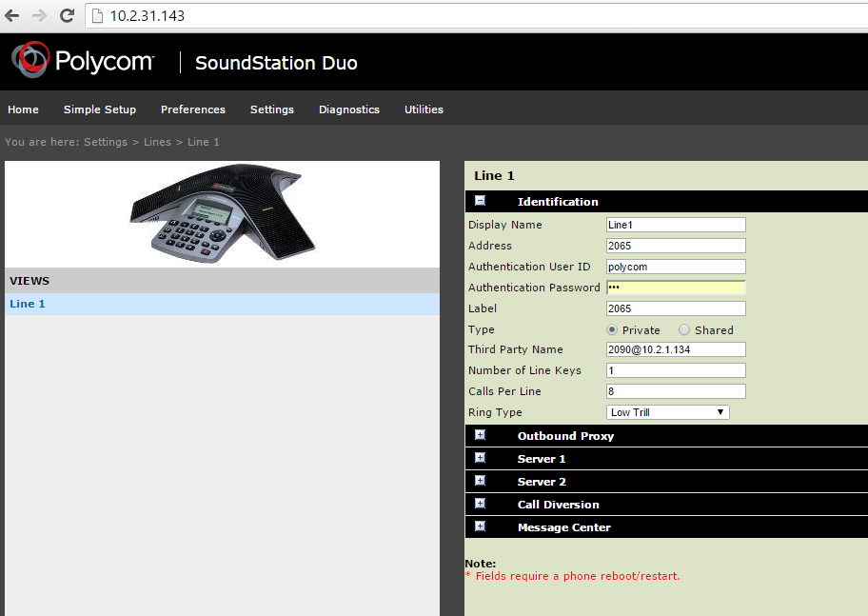The image size is (868, 616).
Task: Select the Shared line type
Action: [684, 329]
